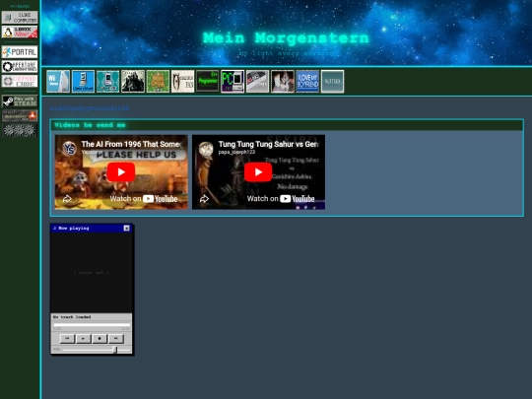Skip to next track in the music player

click(116, 339)
